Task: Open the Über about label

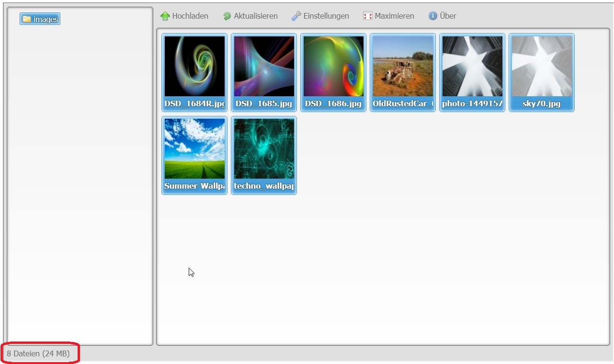Action: [448, 16]
